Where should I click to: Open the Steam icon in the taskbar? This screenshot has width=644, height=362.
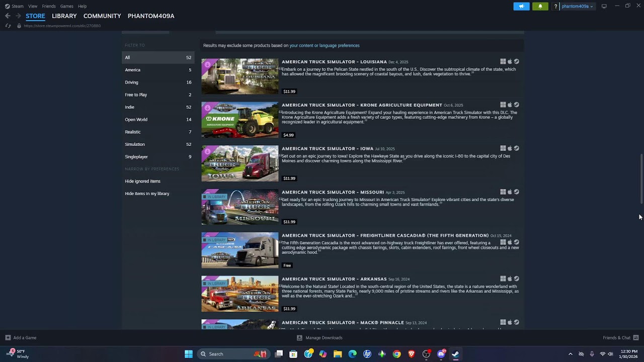pos(455,354)
